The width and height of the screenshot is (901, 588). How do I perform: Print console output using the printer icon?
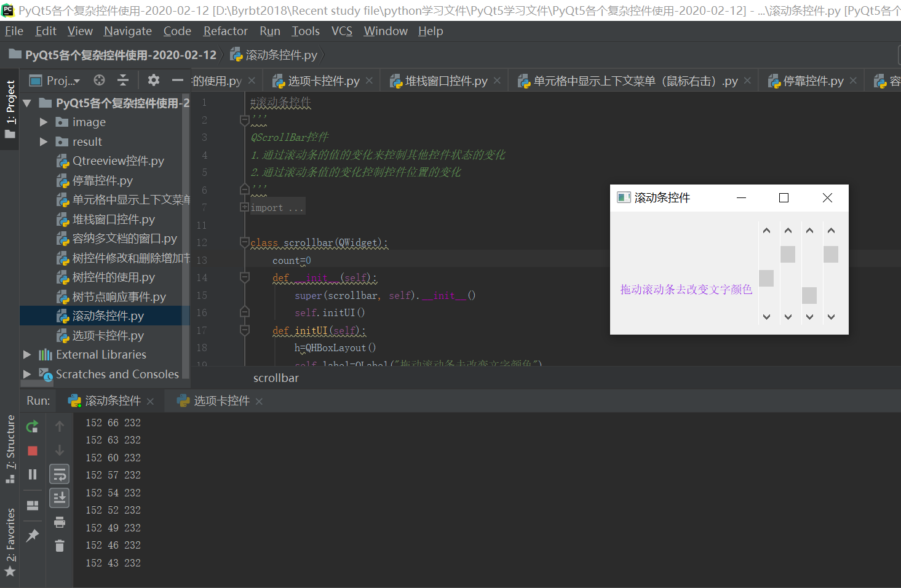(60, 522)
